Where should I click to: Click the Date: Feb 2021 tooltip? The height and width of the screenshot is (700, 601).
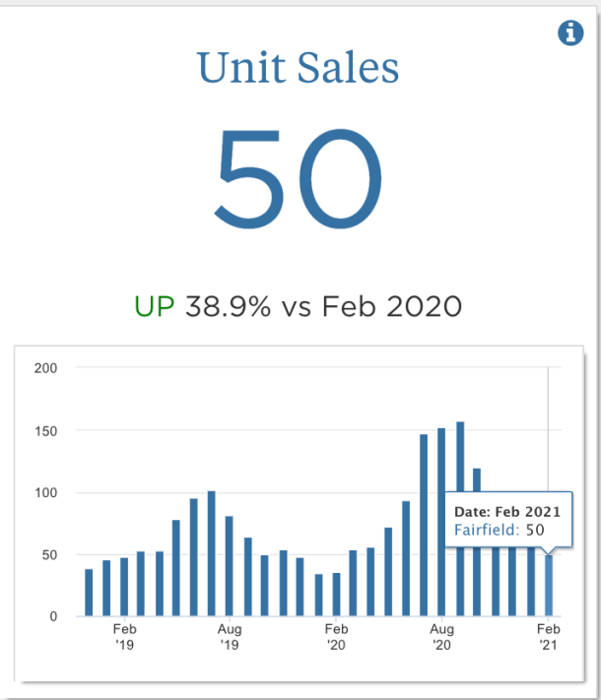click(507, 511)
